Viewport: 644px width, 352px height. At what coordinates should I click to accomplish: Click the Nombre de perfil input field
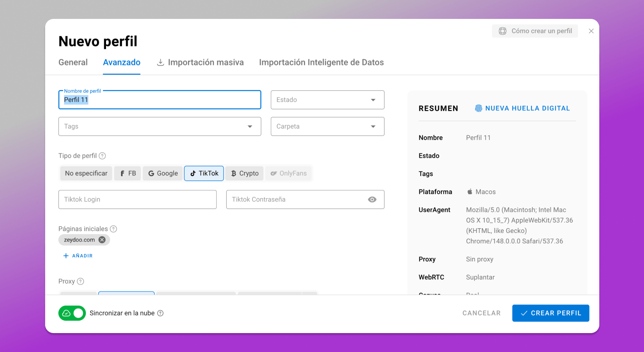(x=160, y=100)
